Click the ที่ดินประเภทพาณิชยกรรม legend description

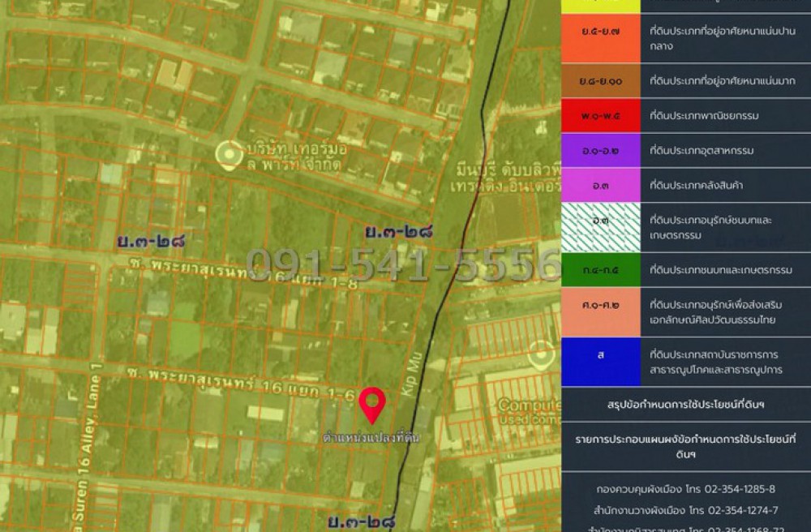coord(704,116)
